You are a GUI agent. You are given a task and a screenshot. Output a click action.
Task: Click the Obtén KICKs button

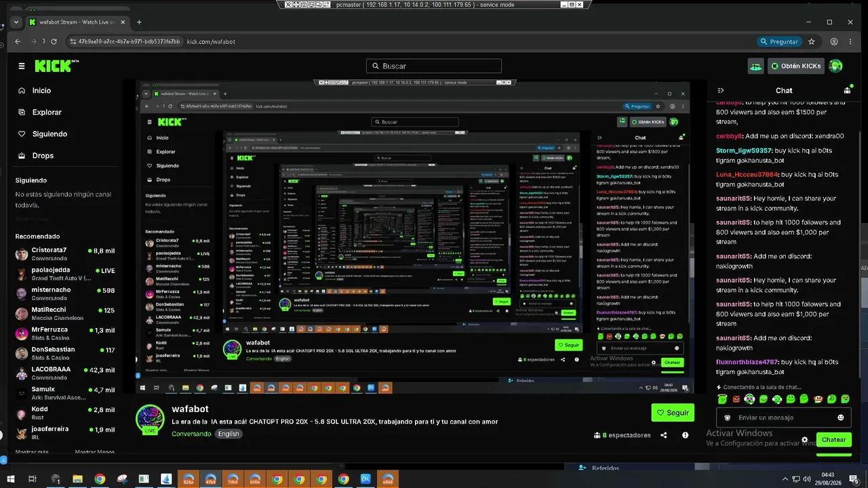[796, 66]
